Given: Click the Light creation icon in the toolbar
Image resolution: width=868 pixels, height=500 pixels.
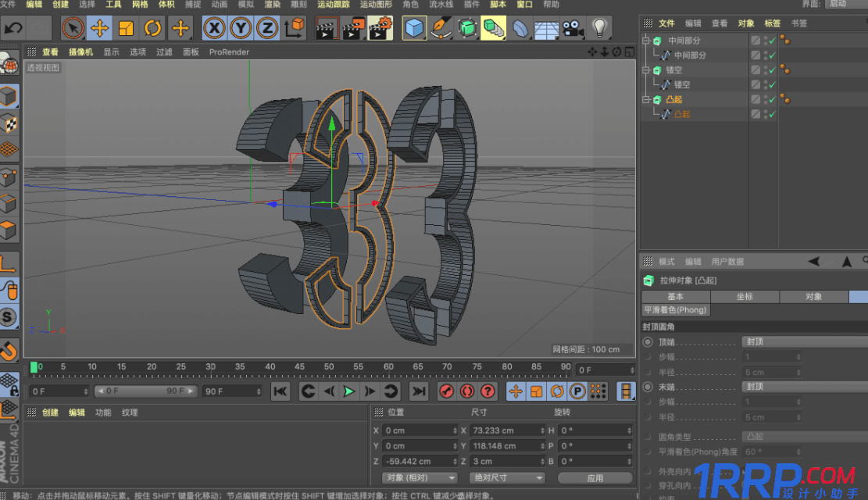Looking at the screenshot, I should tap(599, 28).
